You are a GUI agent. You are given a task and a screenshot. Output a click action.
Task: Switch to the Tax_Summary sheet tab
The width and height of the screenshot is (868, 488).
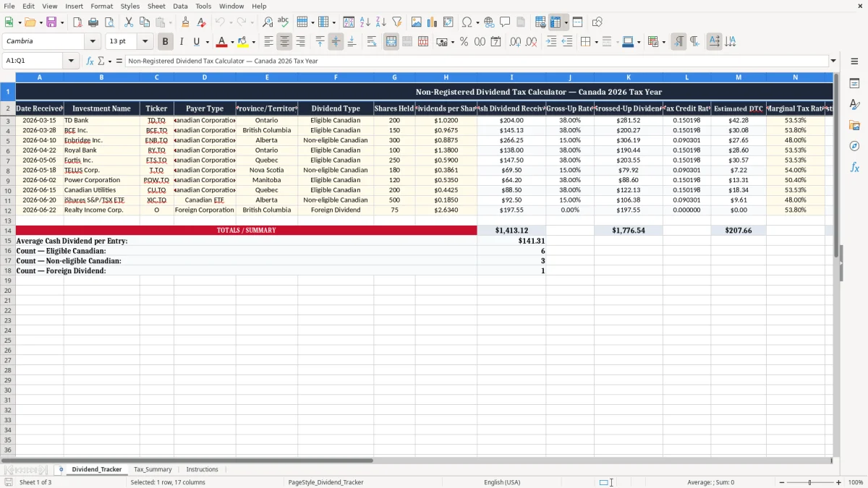[x=153, y=469]
